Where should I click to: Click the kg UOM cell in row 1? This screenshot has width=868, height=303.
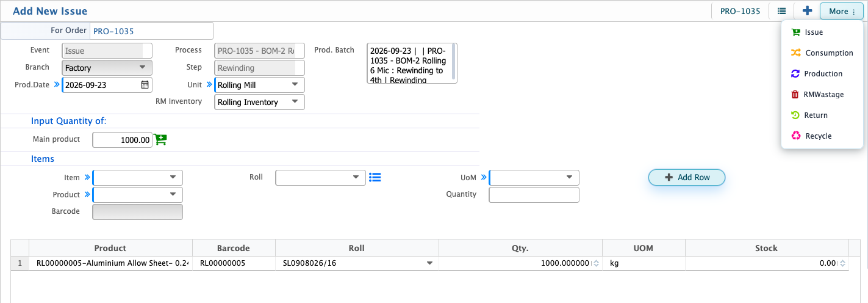click(x=644, y=263)
